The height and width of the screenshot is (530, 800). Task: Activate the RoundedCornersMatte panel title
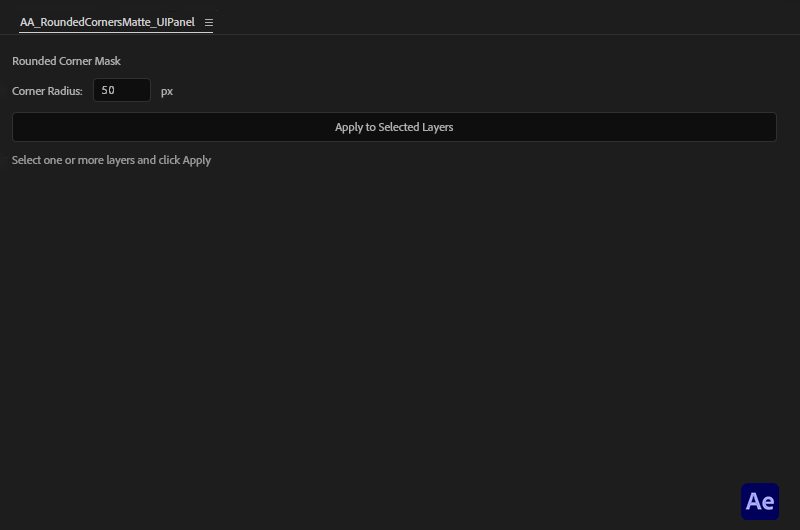point(107,22)
